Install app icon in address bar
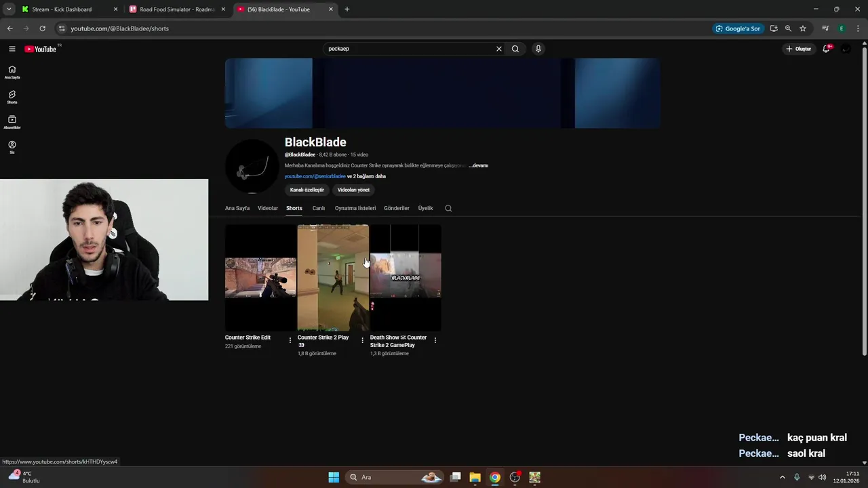868x488 pixels. [774, 28]
